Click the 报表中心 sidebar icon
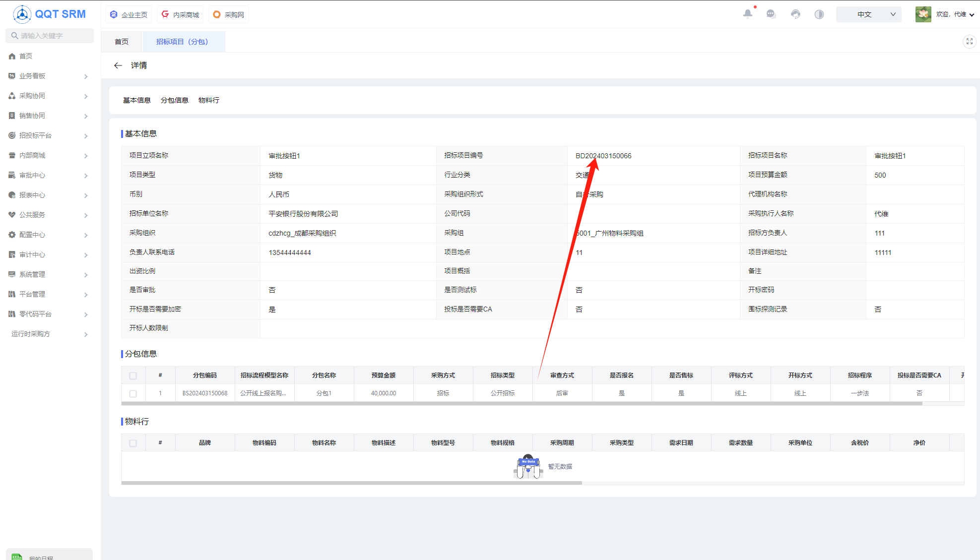The image size is (980, 560). 12,195
